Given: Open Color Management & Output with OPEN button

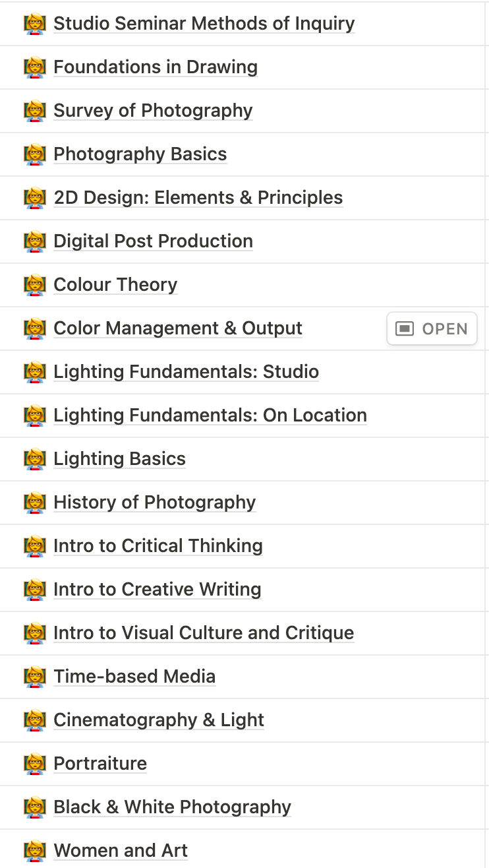Looking at the screenshot, I should (432, 328).
